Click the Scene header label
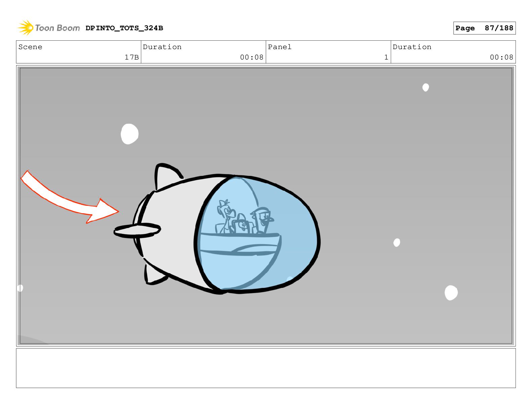 30,47
